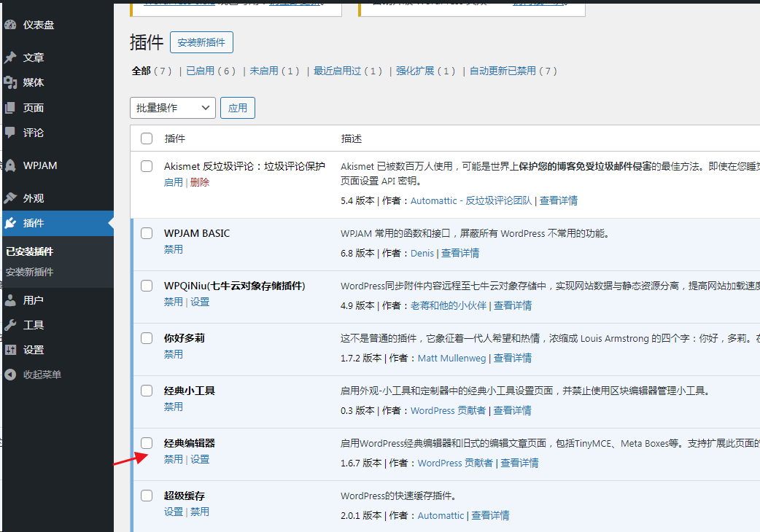Check the Akismet plugin checkbox
The image size is (760, 532).
click(147, 166)
